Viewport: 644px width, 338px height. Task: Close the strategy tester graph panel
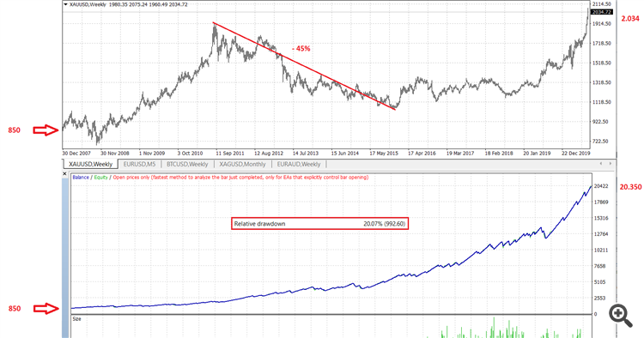coord(64,174)
